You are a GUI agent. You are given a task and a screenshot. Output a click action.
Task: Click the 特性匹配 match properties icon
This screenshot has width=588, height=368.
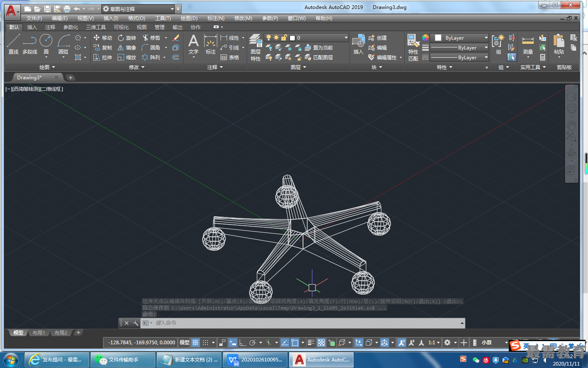coord(413,47)
